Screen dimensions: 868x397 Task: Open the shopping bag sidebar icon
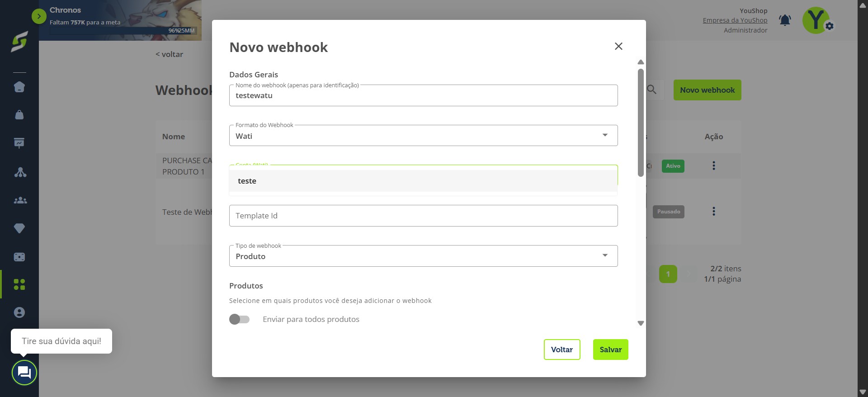point(19,115)
